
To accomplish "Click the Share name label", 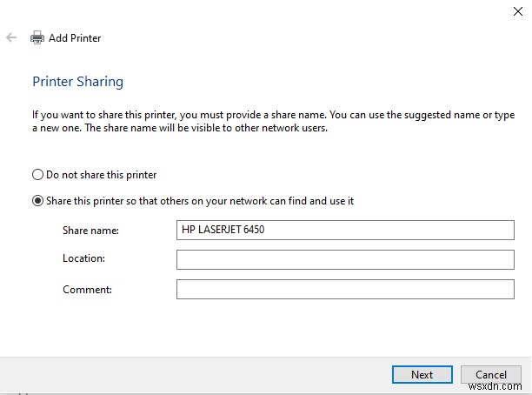I will [90, 231].
